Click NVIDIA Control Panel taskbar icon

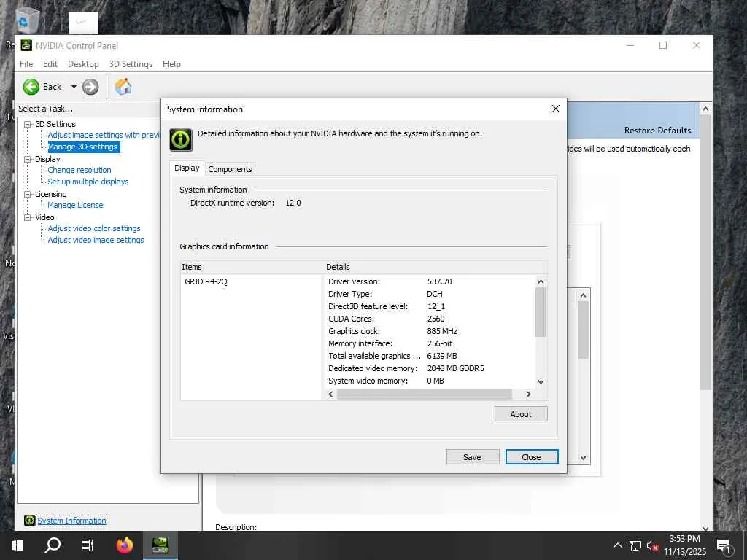(x=160, y=545)
